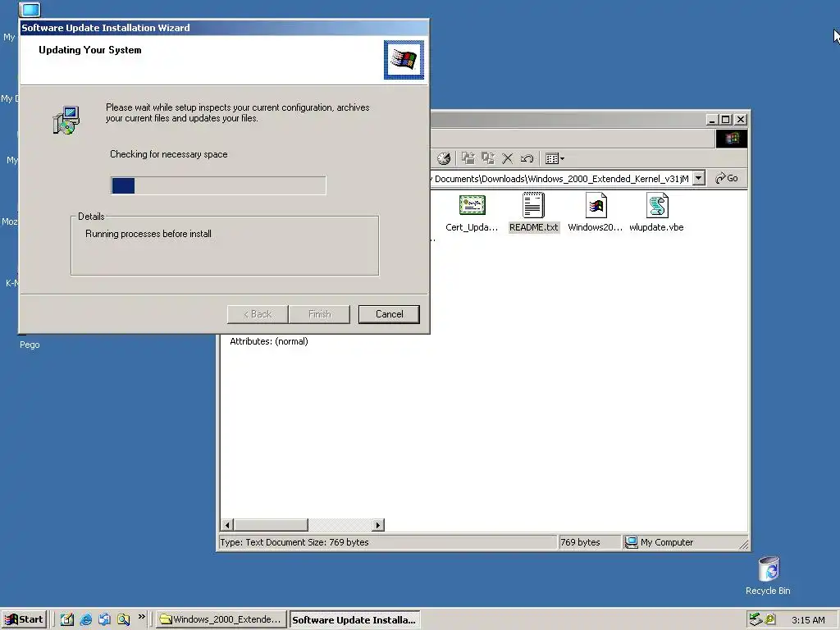Switch to Software Update Installa... taskbar button

[354, 619]
